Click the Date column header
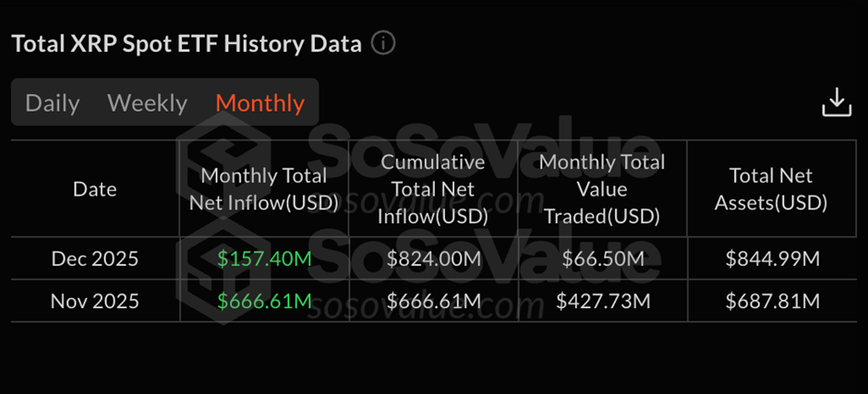This screenshot has height=394, width=868. pyautogui.click(x=95, y=189)
